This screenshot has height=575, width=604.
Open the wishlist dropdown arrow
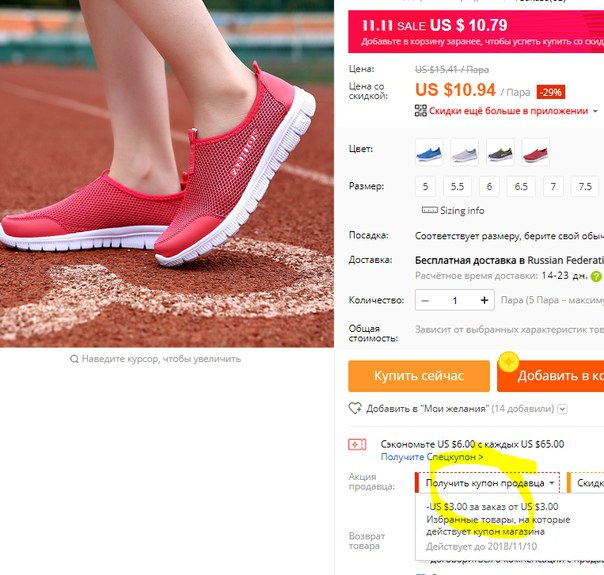[x=562, y=409]
